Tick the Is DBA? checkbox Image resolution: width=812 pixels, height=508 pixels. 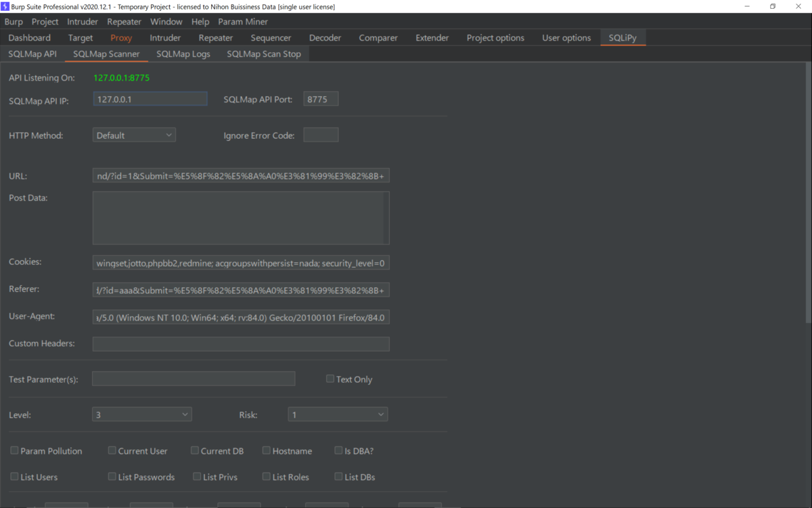click(x=338, y=450)
